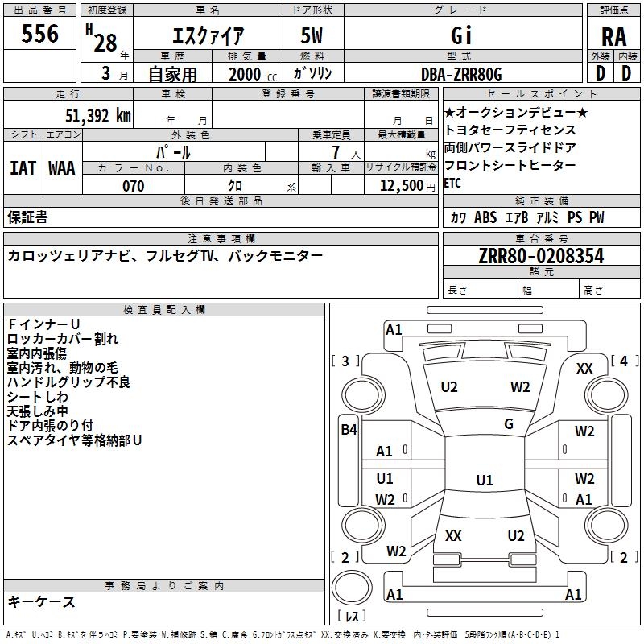
Task: Select アルミ in genuine equipment
Action: coord(547,217)
